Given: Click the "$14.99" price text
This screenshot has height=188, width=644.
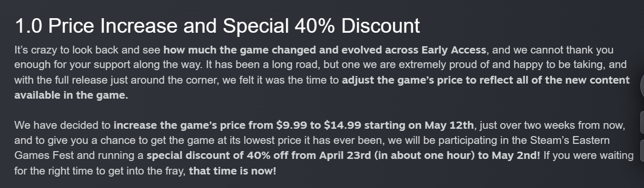Looking at the screenshot, I should (341, 126).
